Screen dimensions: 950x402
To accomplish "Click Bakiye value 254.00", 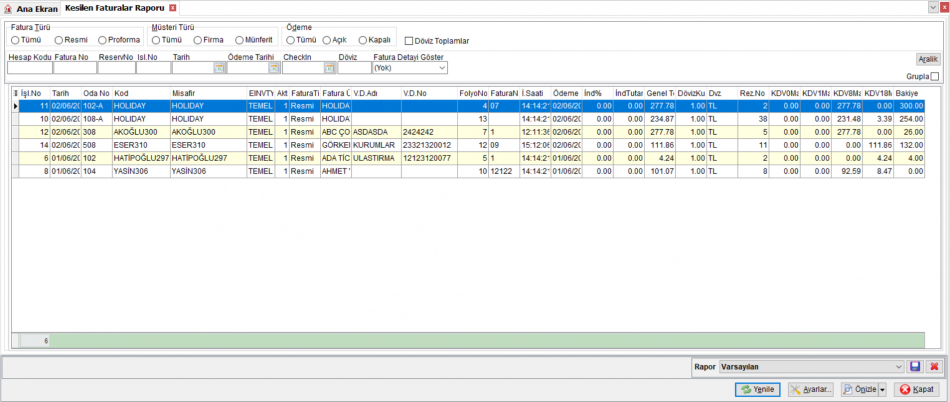I will (x=909, y=120).
